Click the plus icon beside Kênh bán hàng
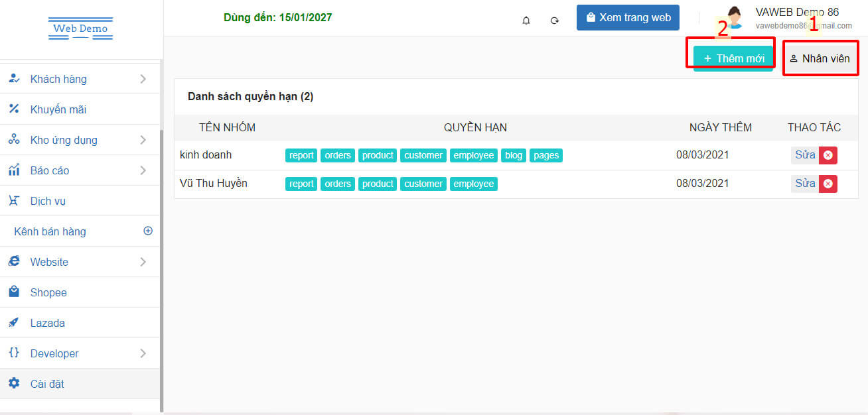This screenshot has width=868, height=415. click(148, 231)
